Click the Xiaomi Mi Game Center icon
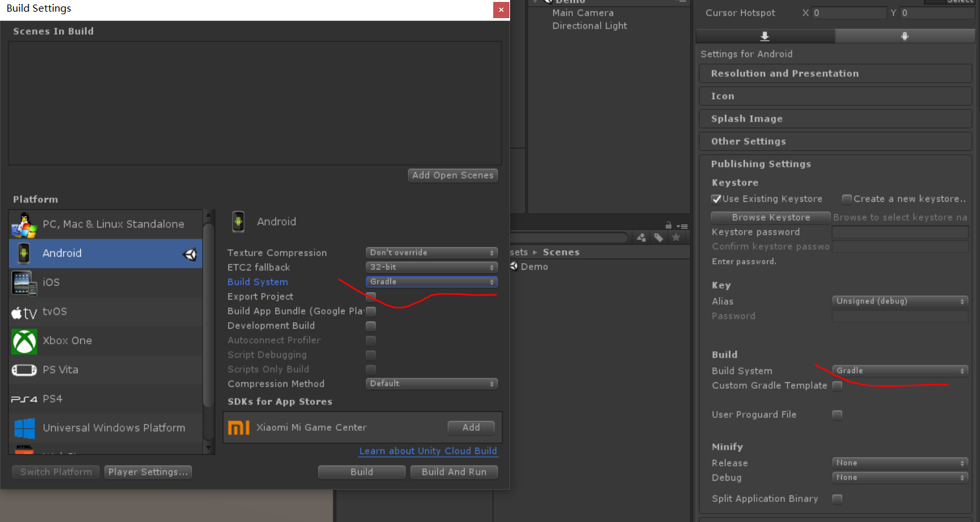 [239, 427]
